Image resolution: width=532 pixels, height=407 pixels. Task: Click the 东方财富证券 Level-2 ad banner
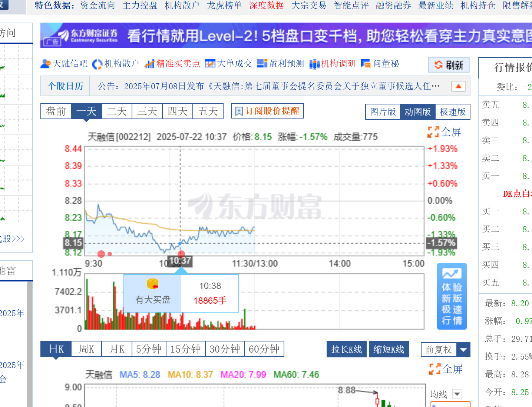point(286,35)
